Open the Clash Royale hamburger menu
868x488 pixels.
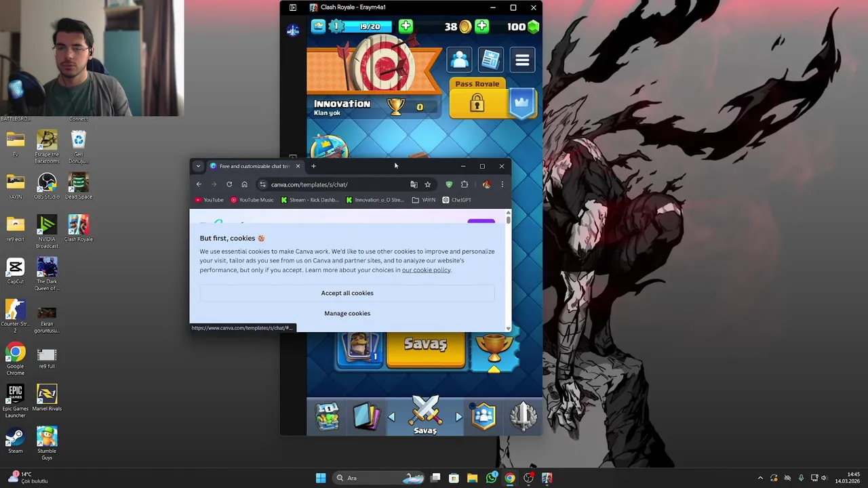point(522,60)
